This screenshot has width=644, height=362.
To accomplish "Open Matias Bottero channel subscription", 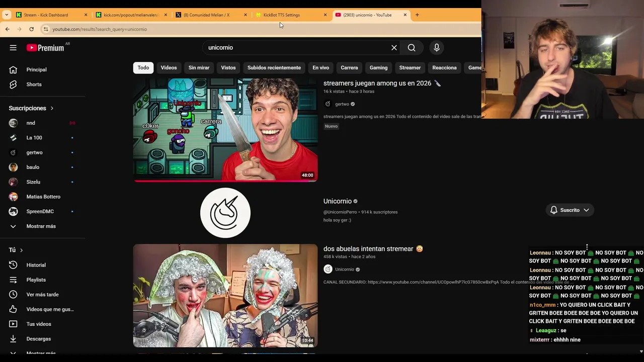I will 42,197.
